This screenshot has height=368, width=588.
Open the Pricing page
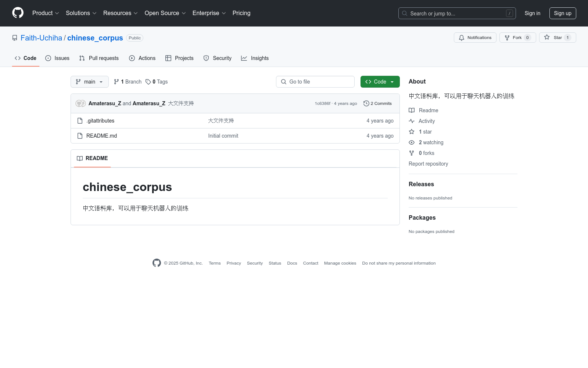click(241, 13)
